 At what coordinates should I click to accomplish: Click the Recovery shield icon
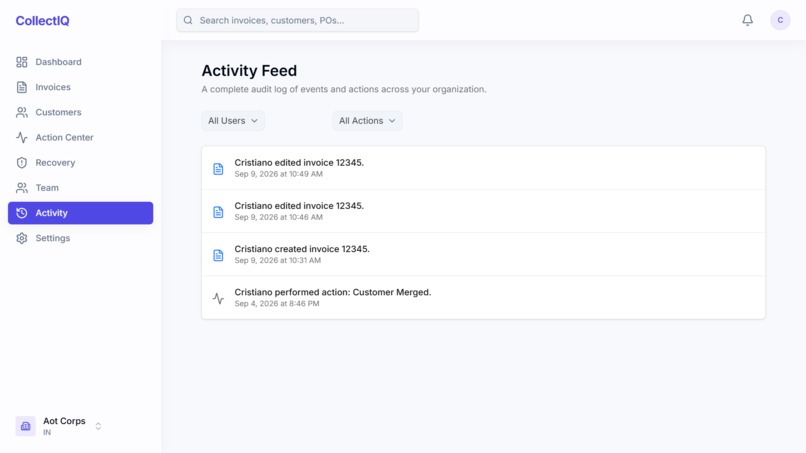coord(22,162)
